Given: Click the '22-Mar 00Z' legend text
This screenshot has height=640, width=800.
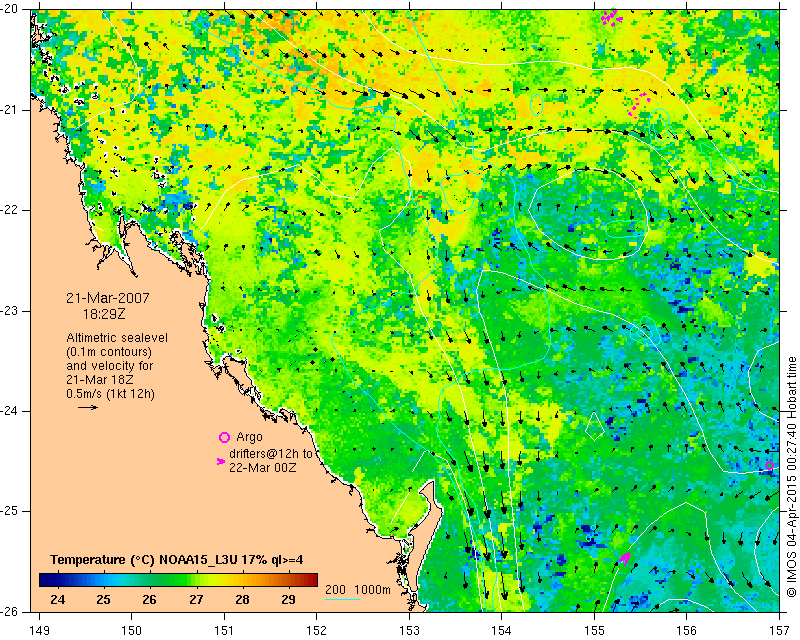Looking at the screenshot, I should pyautogui.click(x=262, y=467).
